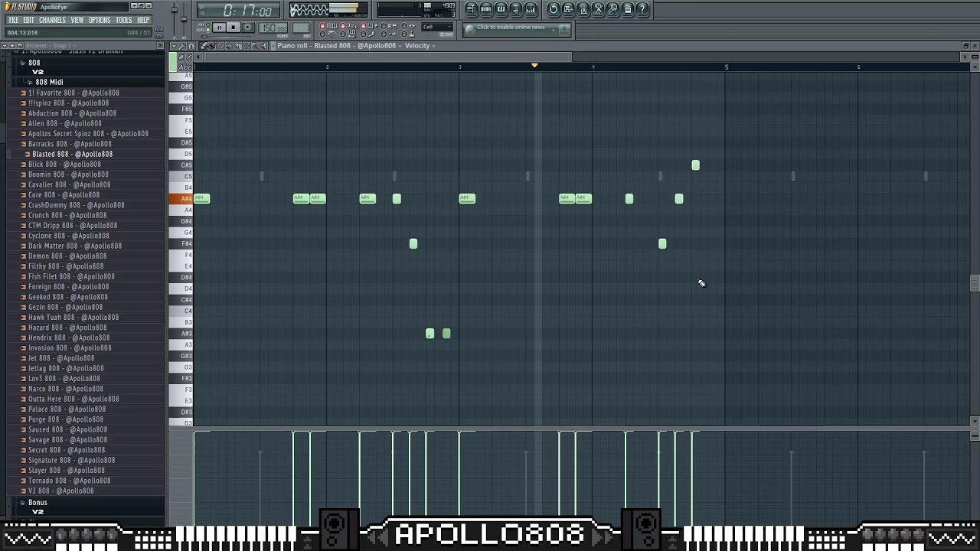Select the Playback speaker tool
This screenshot has height=551, width=980.
264,46
